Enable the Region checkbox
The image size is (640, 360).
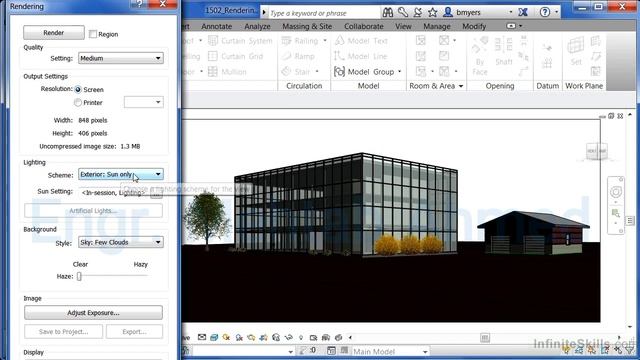[x=93, y=34]
